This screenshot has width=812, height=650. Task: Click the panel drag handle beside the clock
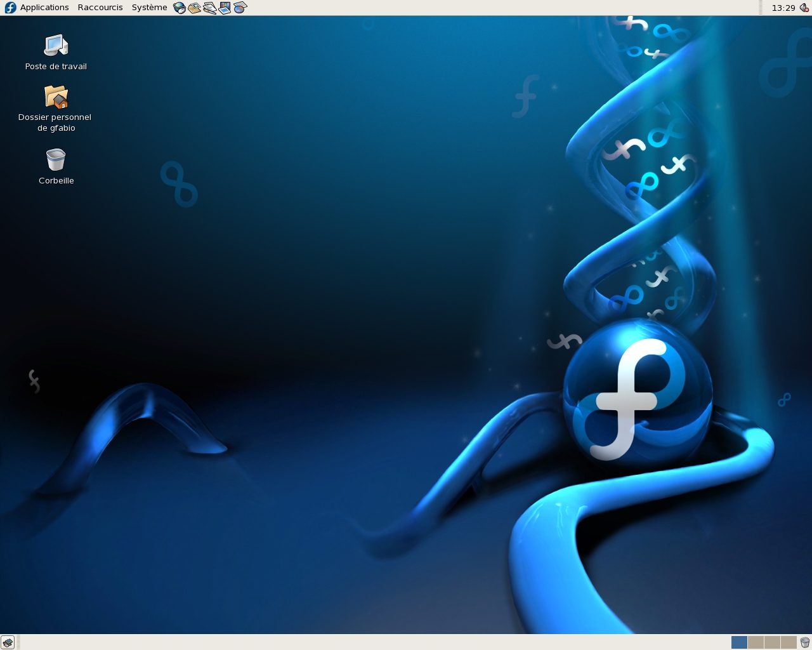click(761, 8)
